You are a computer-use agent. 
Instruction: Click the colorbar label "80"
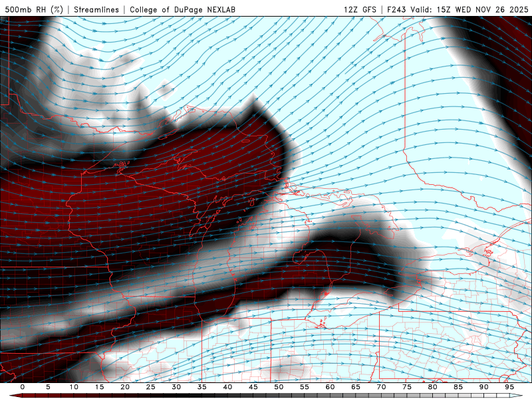(x=432, y=387)
